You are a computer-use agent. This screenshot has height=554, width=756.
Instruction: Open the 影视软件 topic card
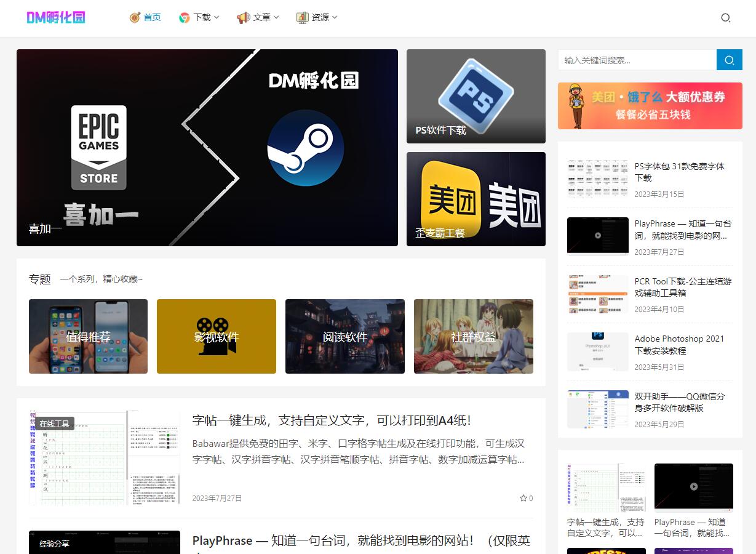pyautogui.click(x=217, y=336)
